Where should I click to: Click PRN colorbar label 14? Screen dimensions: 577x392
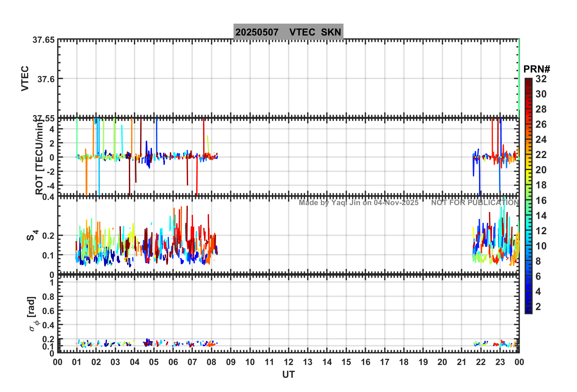pos(541,216)
